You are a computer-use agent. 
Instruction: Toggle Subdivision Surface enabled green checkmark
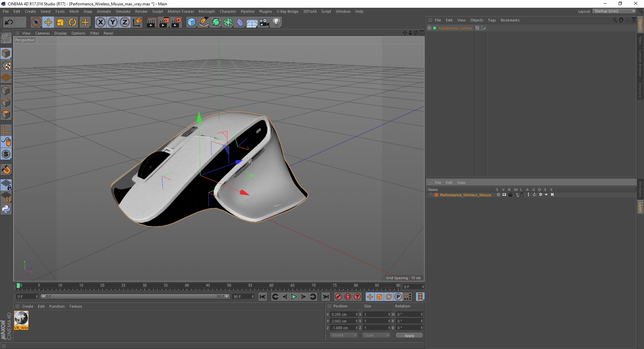coord(485,28)
